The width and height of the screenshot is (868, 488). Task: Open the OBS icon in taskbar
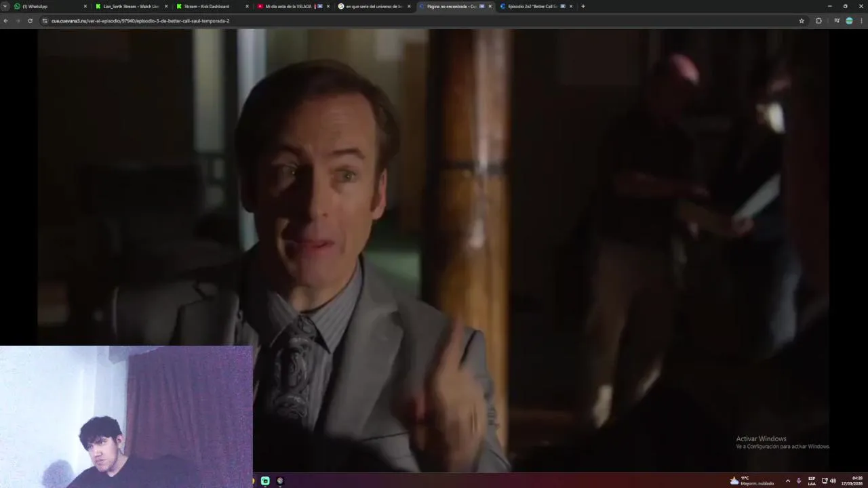click(280, 481)
